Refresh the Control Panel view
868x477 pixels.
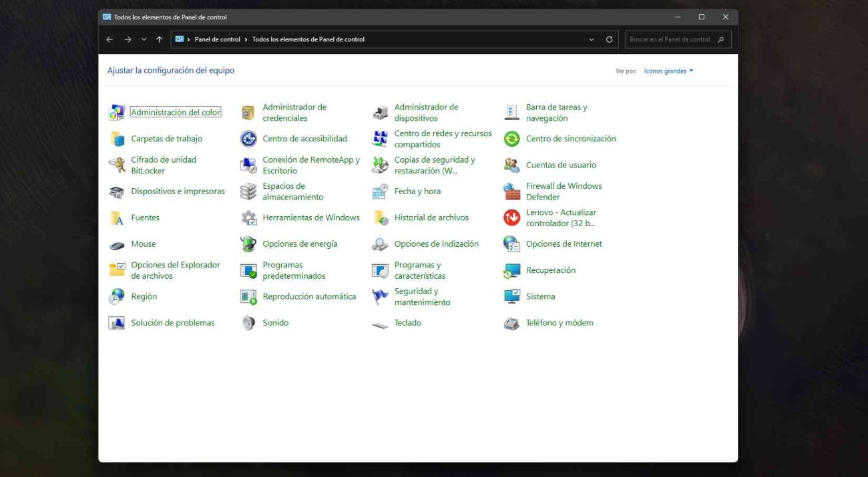tap(608, 39)
